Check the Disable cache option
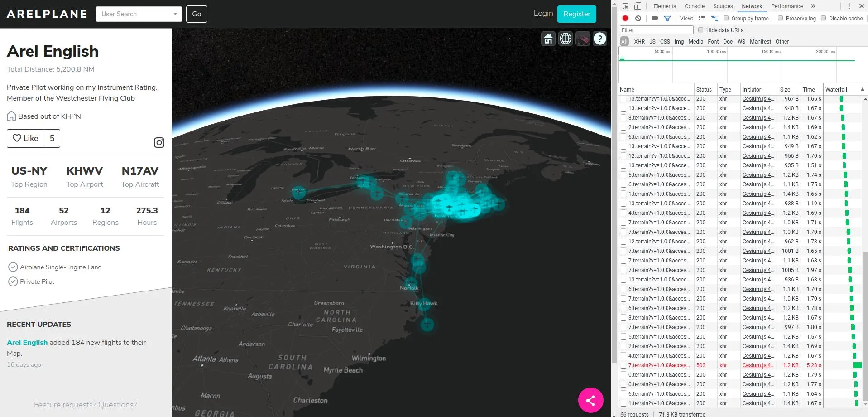 824,18
